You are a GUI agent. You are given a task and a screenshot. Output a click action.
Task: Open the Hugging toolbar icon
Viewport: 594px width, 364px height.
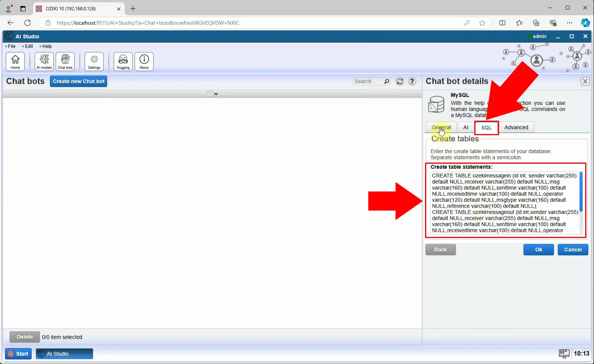coord(123,62)
